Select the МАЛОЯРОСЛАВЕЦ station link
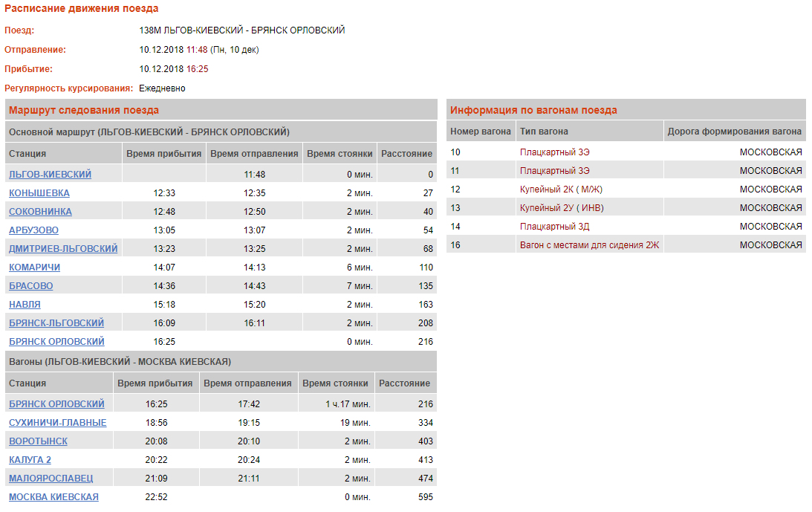Viewport: 812px width, 512px height. (x=51, y=479)
